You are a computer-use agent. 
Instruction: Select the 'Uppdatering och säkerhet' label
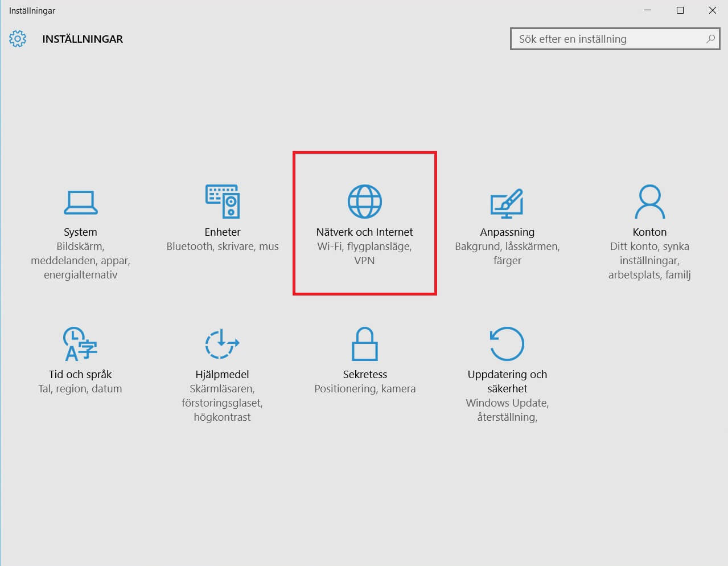pyautogui.click(x=507, y=382)
